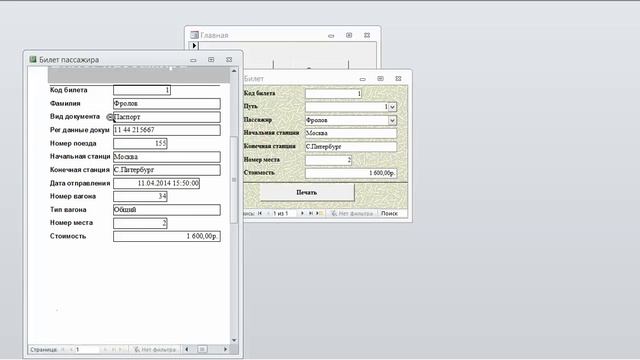The width and height of the screenshot is (640, 360).
Task: Go to next record in the Билет form
Action: click(302, 213)
